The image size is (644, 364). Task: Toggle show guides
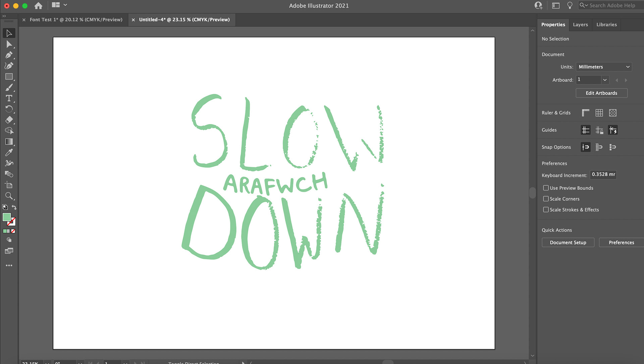click(586, 130)
